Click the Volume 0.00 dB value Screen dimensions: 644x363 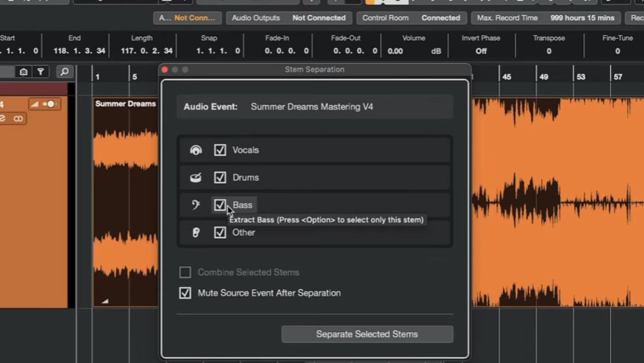point(414,51)
